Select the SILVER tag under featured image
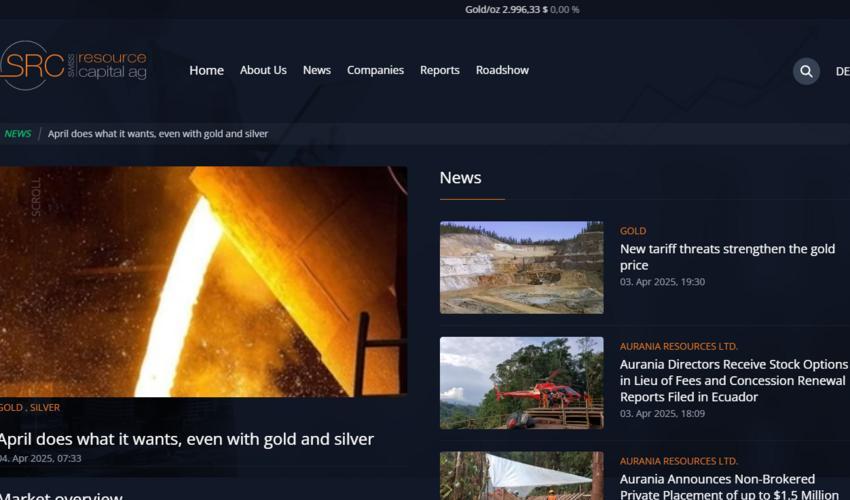 tap(44, 408)
